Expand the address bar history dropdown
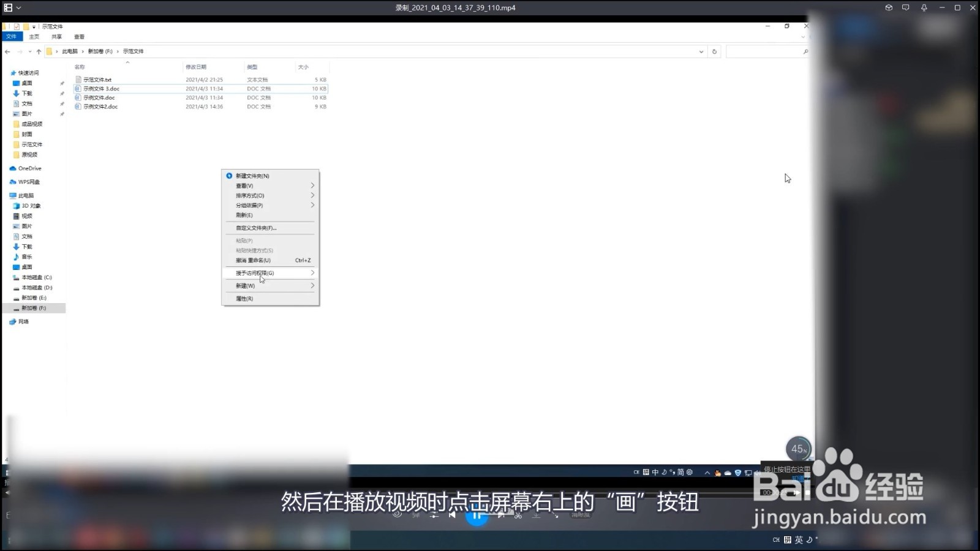The width and height of the screenshot is (980, 551). pyautogui.click(x=701, y=51)
